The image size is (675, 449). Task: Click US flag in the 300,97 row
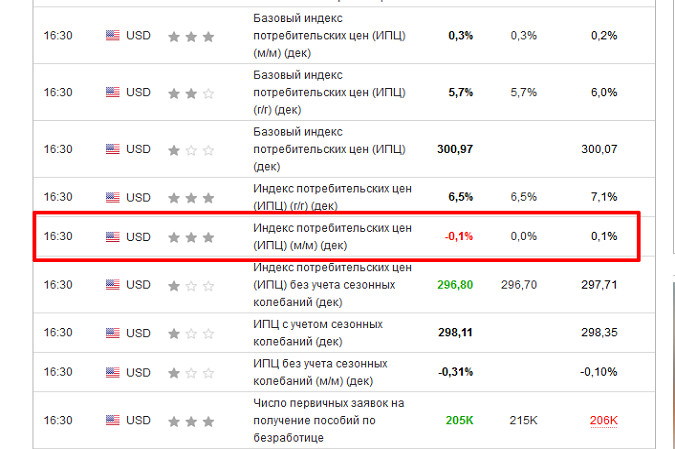click(x=112, y=150)
